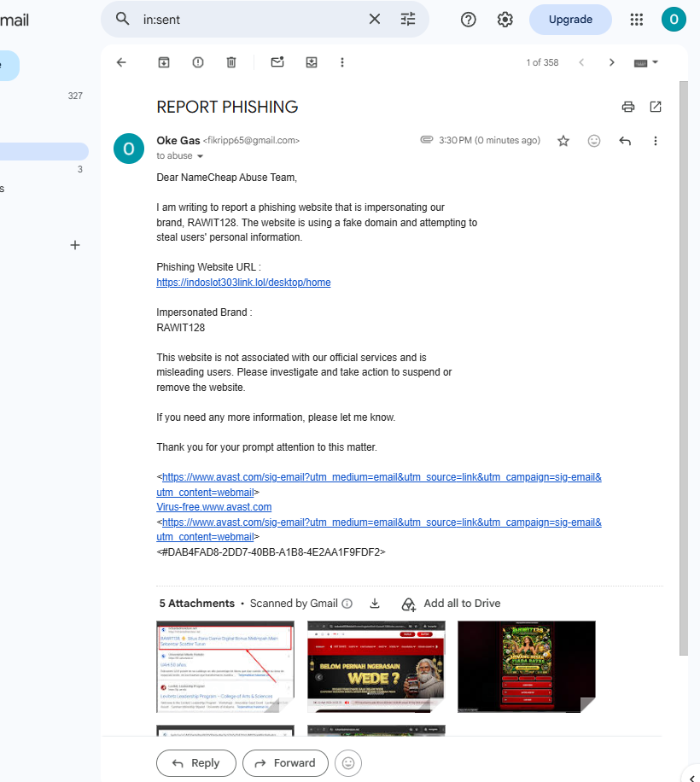The image size is (700, 782).
Task: Go to the older email arrow
Action: tap(612, 62)
